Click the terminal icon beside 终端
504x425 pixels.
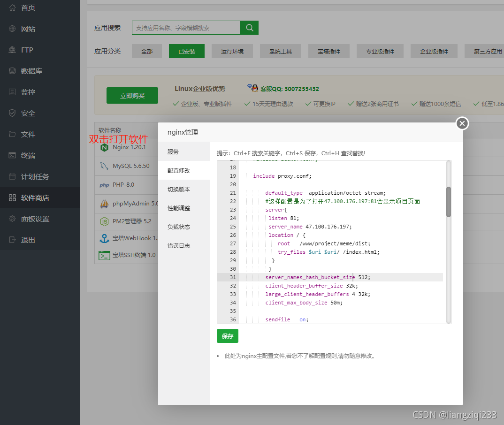(x=12, y=155)
